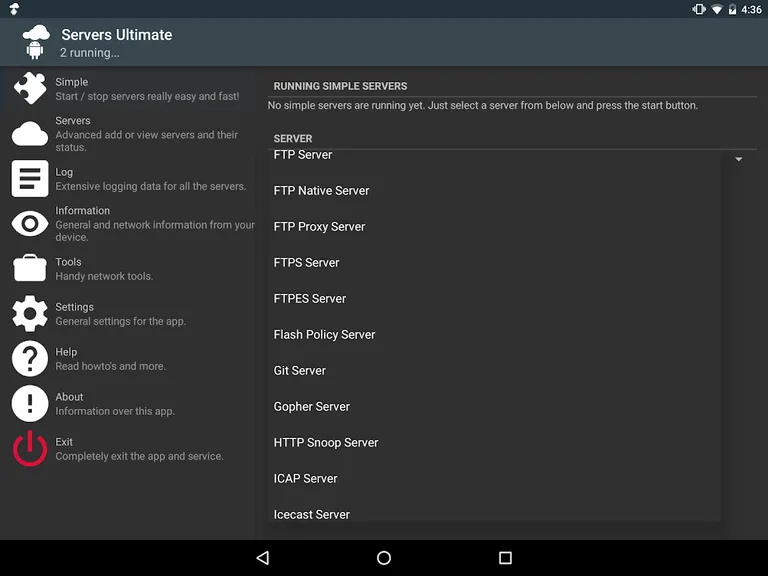The height and width of the screenshot is (576, 768).
Task: Open the Log document icon
Action: point(29,179)
